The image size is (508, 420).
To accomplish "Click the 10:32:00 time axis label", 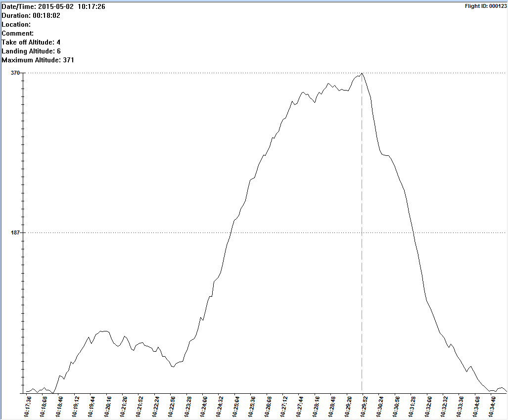I will [429, 407].
